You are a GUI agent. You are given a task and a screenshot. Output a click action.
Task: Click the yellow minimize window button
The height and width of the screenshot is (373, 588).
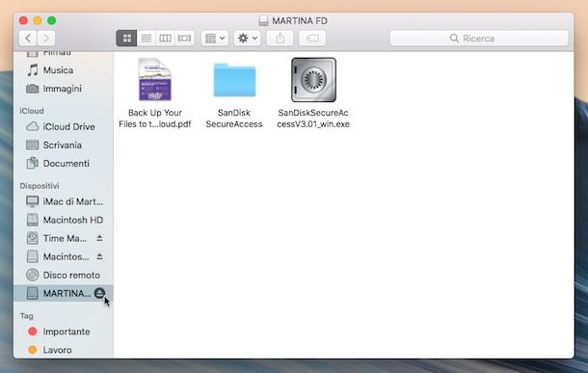coord(38,20)
